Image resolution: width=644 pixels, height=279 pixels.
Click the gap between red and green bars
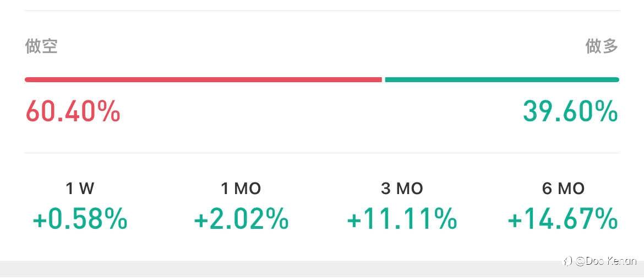click(383, 79)
